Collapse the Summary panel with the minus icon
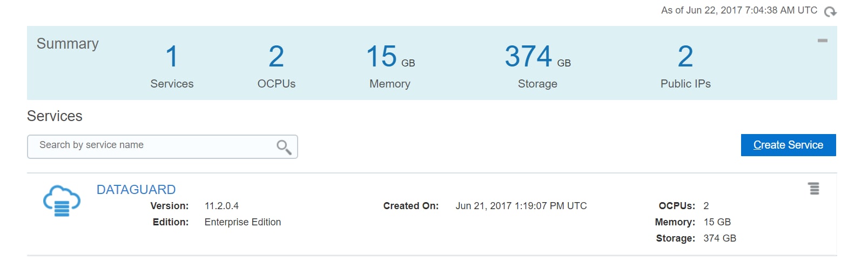The image size is (868, 274). point(822,41)
